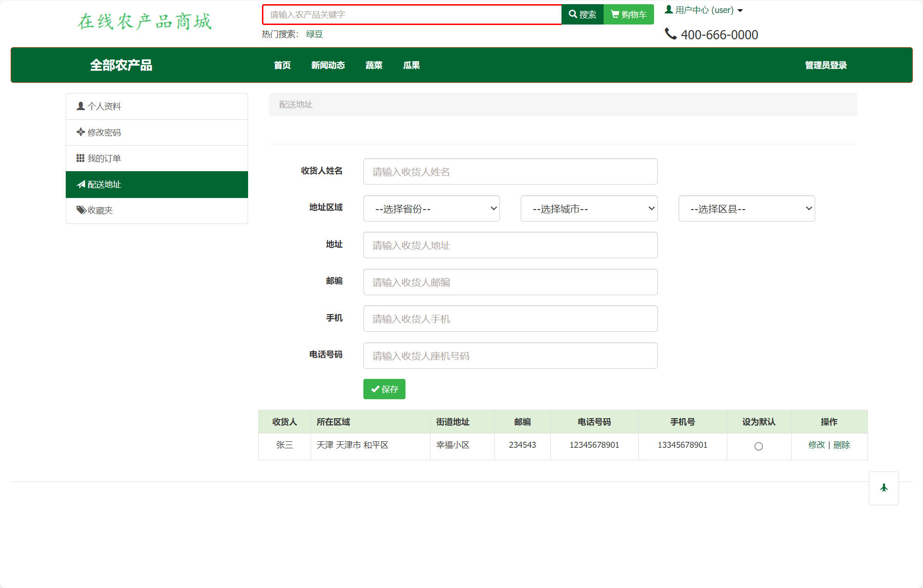Click the 收货人姓名 input field

click(510, 172)
